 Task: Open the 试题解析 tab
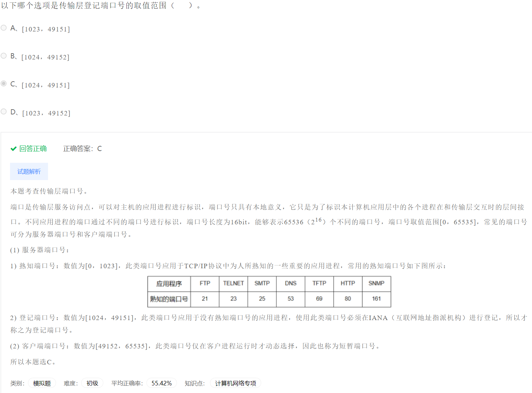click(x=29, y=171)
